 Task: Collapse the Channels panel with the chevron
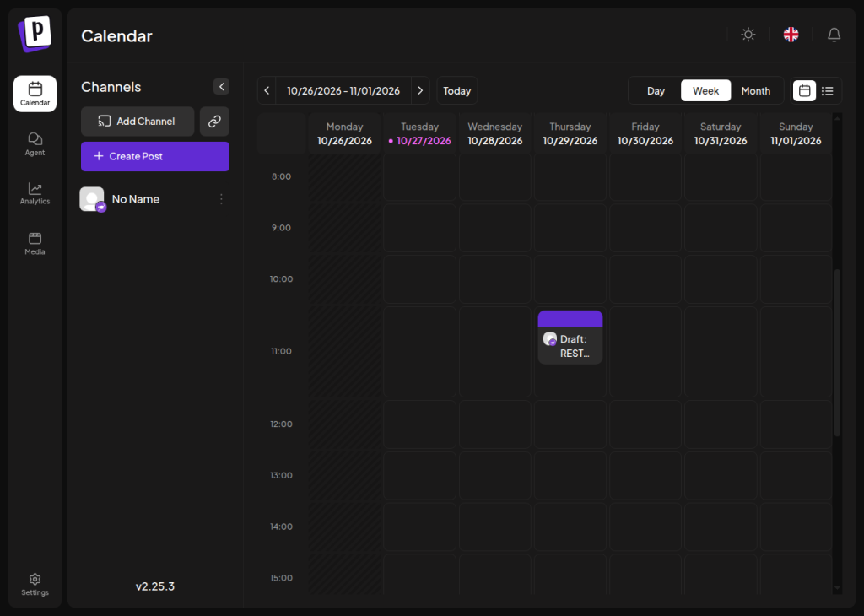[x=222, y=87]
